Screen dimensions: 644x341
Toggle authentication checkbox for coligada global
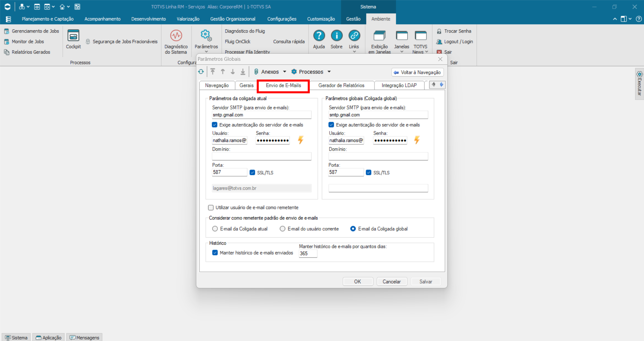click(331, 125)
